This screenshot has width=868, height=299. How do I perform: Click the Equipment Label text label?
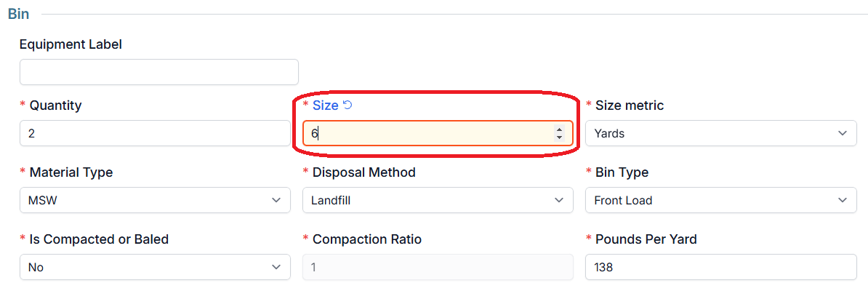[x=71, y=44]
